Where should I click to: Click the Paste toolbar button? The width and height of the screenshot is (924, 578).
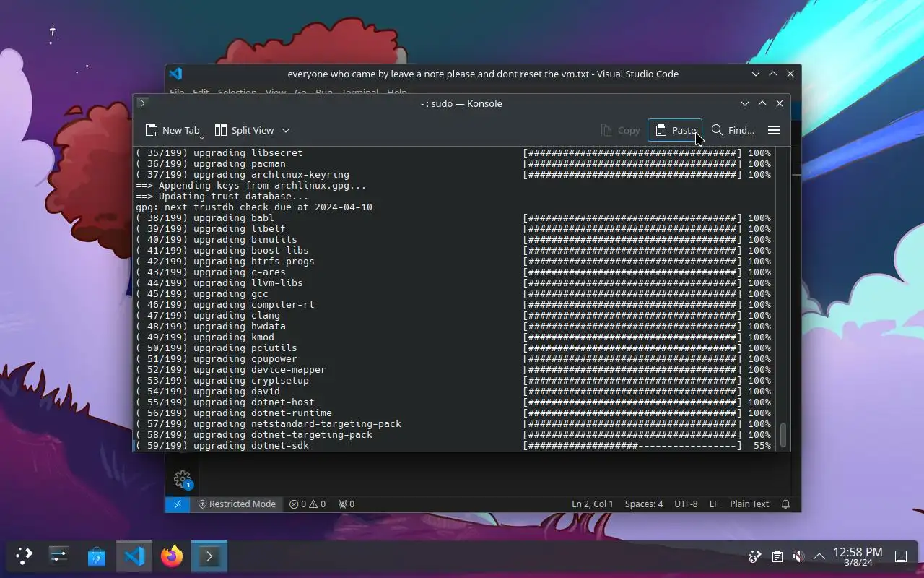click(x=675, y=130)
